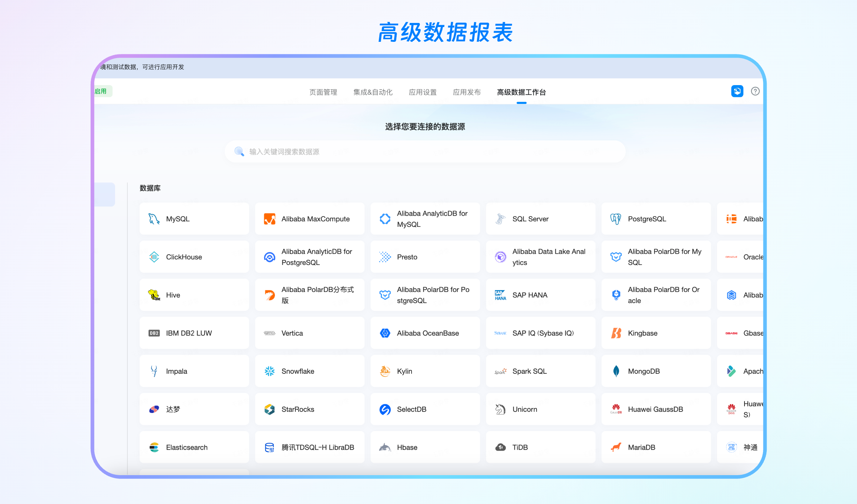Click the MongoDB leaf icon
Screen dimensions: 857x504
[x=616, y=371]
